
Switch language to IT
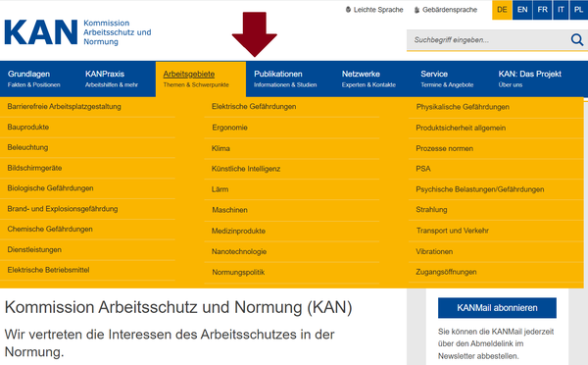[x=561, y=10]
